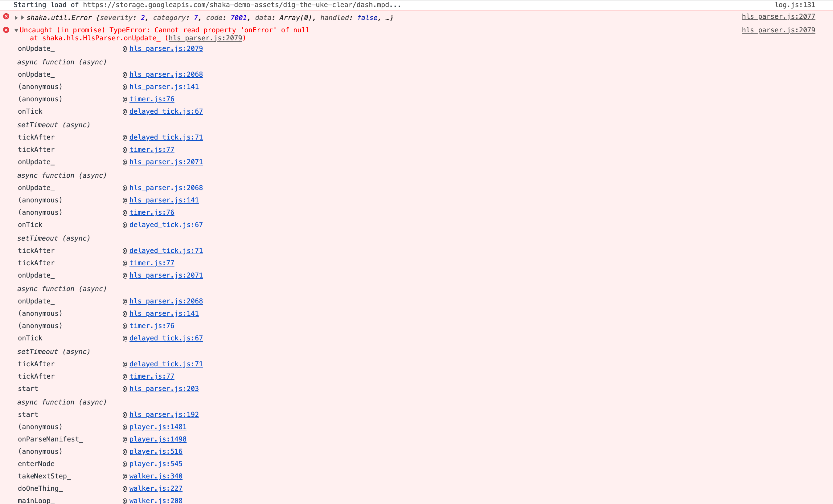This screenshot has width=833, height=504.
Task: Open hls_parser.js:141 stack frame link
Action: click(164, 87)
